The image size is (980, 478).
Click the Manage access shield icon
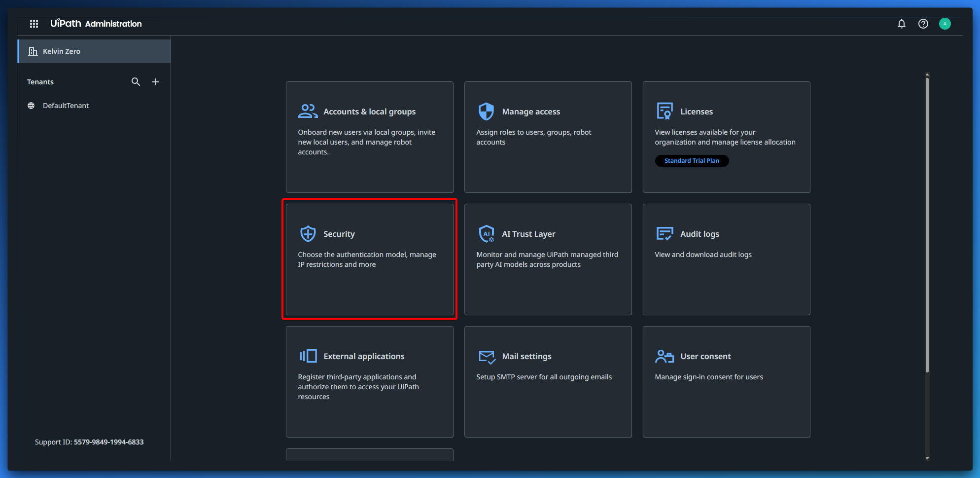click(x=487, y=111)
